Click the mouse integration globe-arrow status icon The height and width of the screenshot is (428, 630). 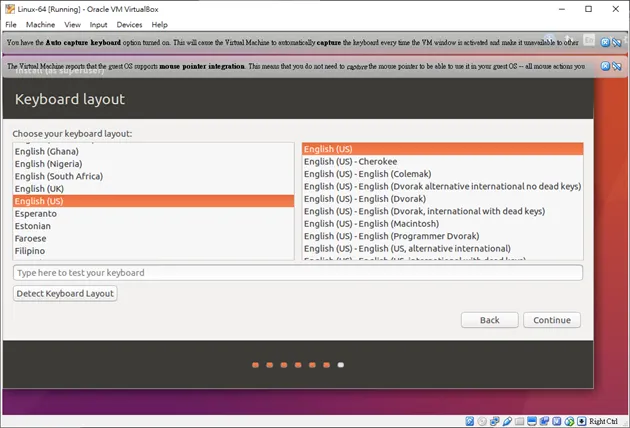(x=569, y=421)
